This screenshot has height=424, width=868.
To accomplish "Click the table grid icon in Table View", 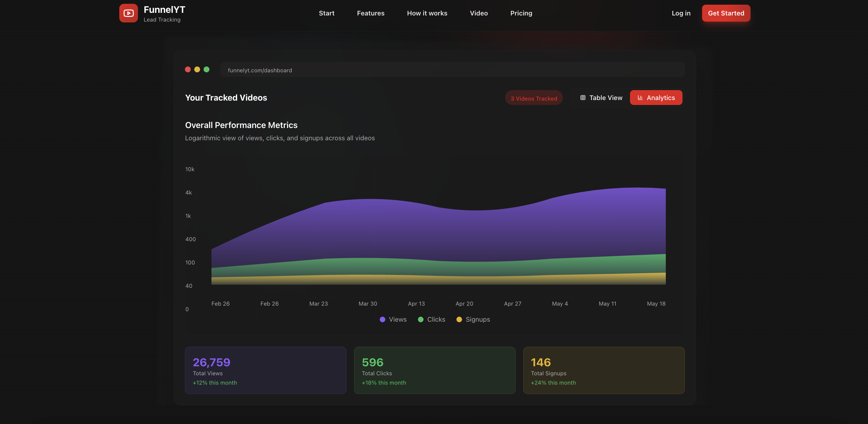I will click(582, 98).
